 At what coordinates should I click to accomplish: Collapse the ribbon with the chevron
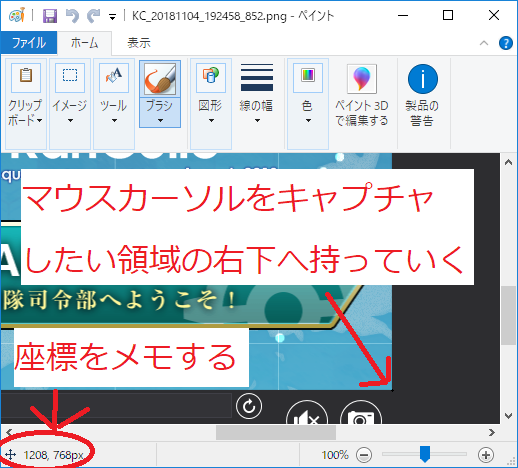(484, 43)
